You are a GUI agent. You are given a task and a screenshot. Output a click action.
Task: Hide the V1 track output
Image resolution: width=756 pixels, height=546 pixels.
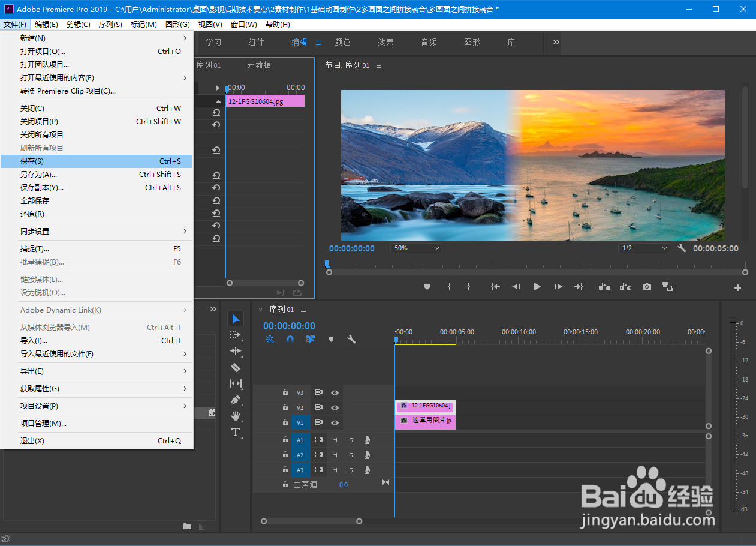pyautogui.click(x=335, y=422)
